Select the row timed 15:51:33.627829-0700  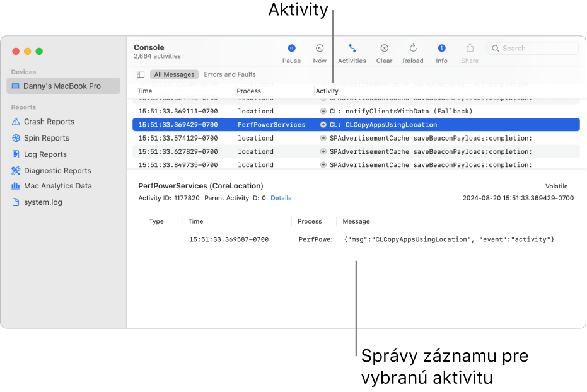click(356, 151)
